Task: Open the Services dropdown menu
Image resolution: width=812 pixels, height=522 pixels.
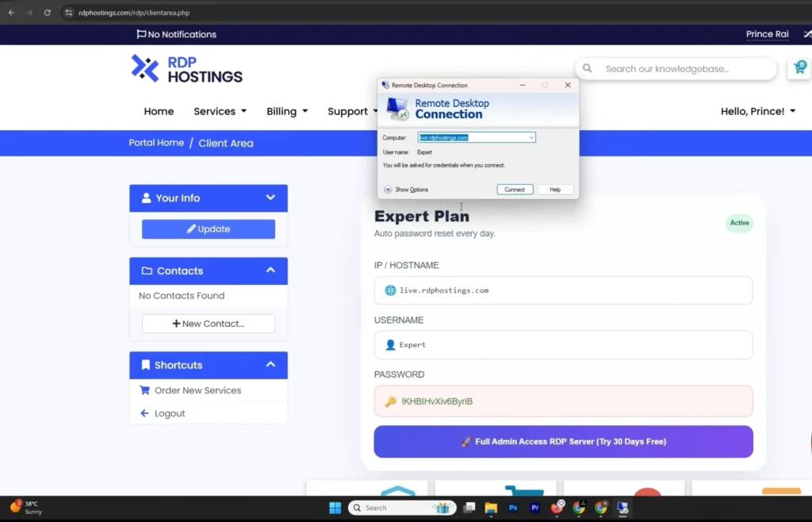Action: point(220,111)
